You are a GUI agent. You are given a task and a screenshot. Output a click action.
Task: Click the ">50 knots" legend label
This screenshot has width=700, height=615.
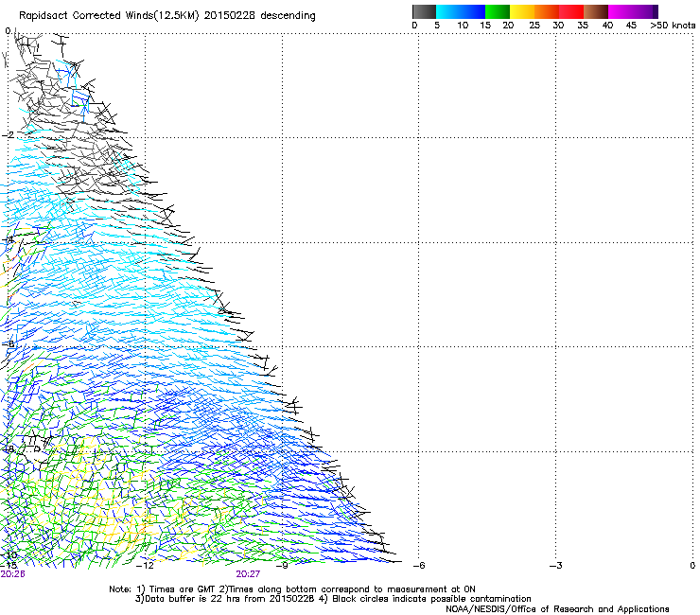(673, 25)
